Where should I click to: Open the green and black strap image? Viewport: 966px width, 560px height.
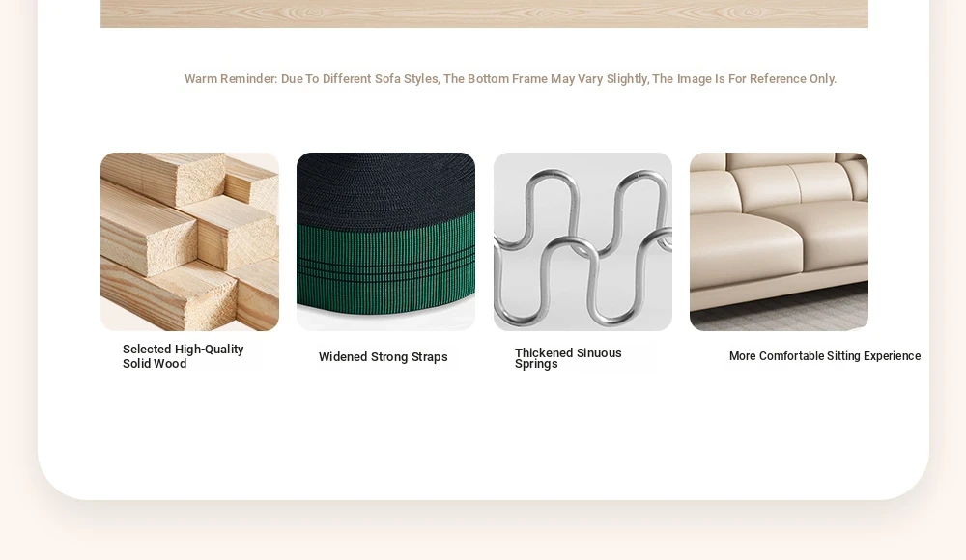point(385,241)
